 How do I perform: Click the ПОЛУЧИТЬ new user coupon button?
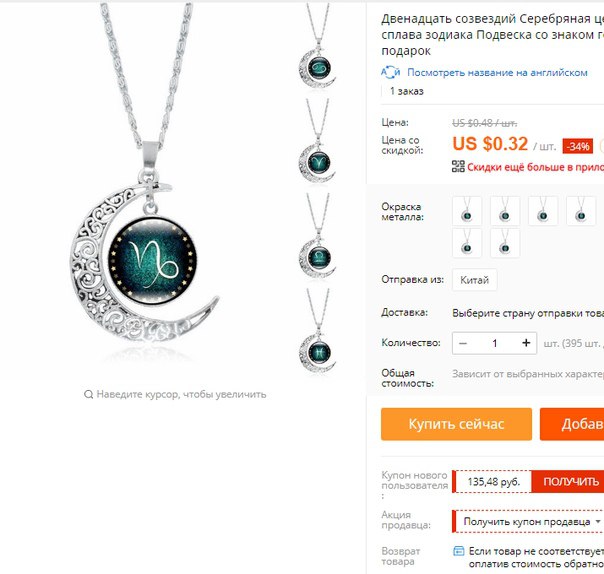[570, 482]
